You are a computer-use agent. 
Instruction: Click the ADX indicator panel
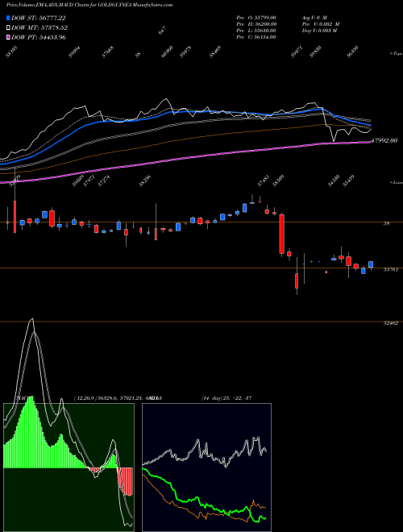click(x=206, y=468)
